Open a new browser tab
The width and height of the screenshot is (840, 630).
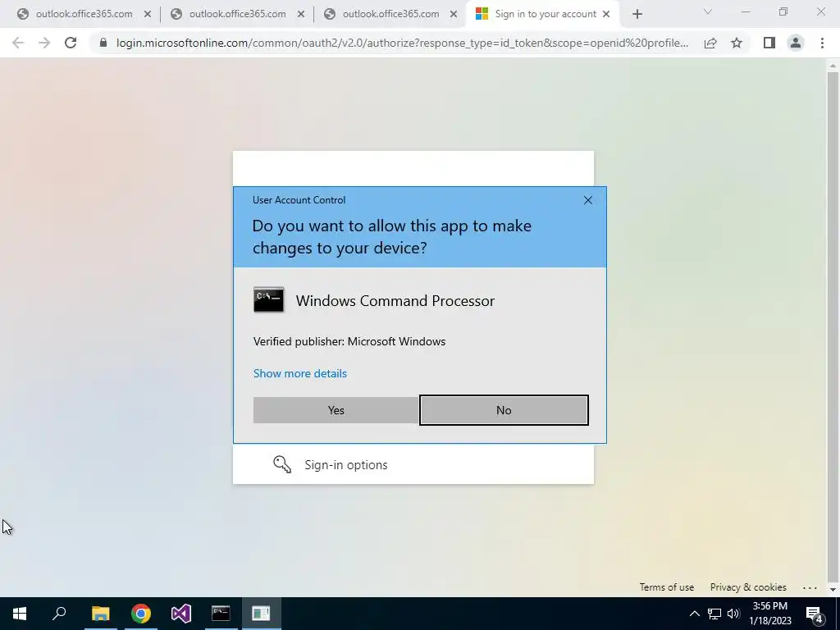coord(637,15)
